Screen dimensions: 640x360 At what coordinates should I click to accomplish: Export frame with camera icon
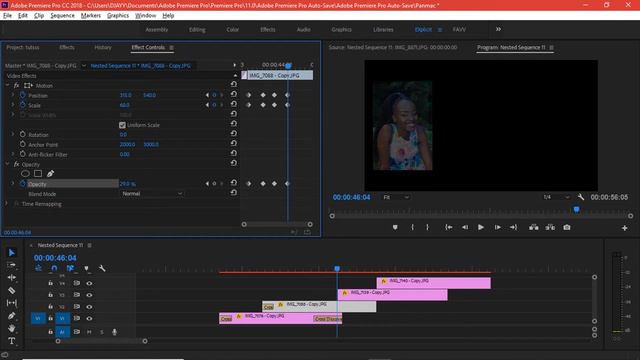tap(567, 227)
